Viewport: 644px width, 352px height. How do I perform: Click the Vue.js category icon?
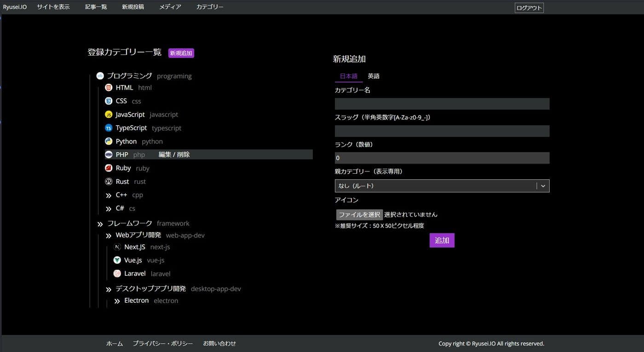tap(117, 260)
